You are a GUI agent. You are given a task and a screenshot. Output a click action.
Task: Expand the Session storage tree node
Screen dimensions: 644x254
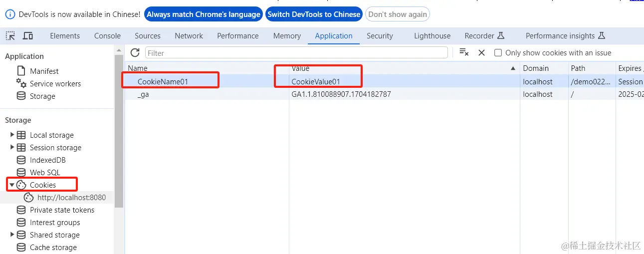click(12, 147)
